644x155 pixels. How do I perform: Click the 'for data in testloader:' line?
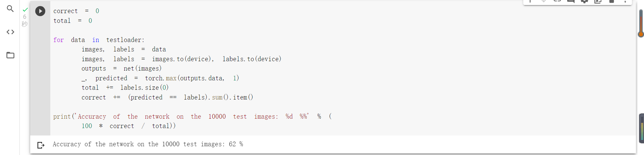click(x=99, y=40)
